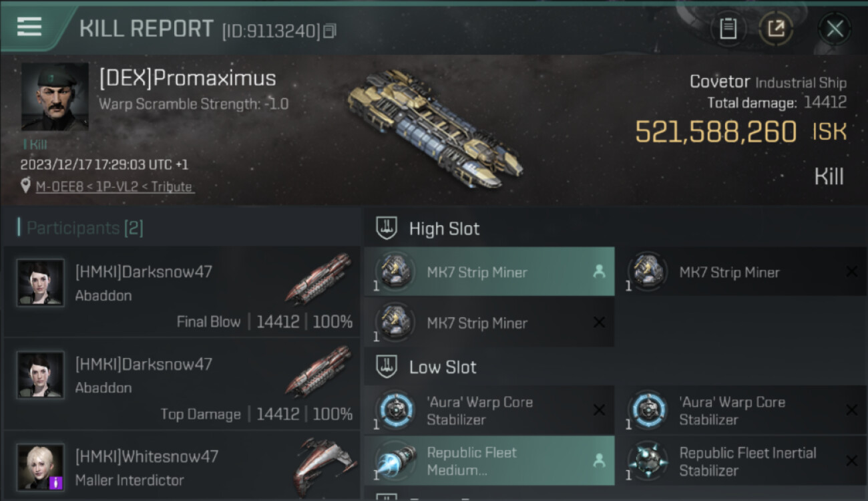
Task: Share the kill report externally
Action: click(x=776, y=29)
